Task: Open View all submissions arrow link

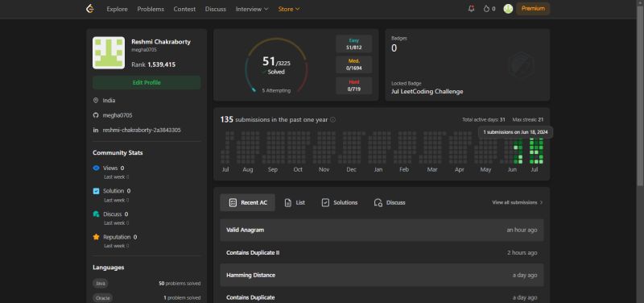Action: (518, 202)
